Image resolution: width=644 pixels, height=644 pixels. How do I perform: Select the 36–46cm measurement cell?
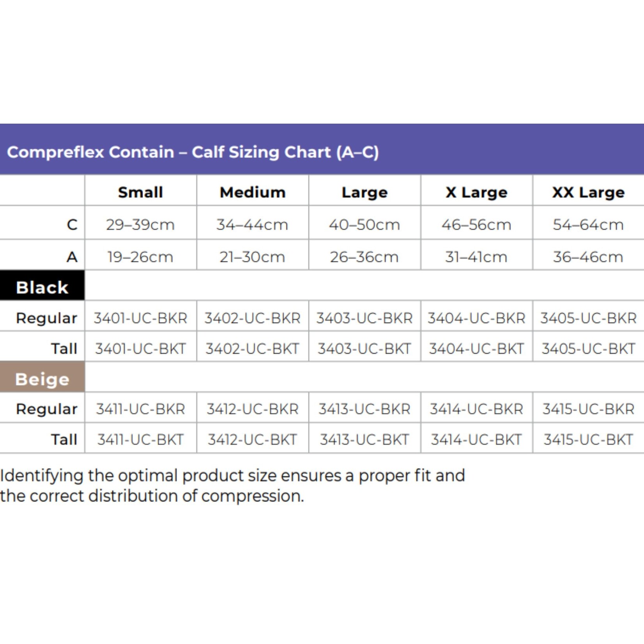click(588, 257)
